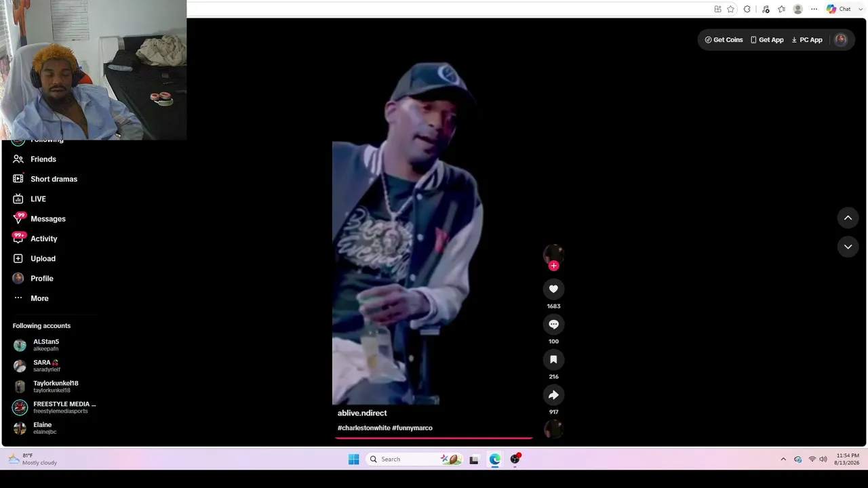Click the Friends people icon

pyautogui.click(x=18, y=159)
